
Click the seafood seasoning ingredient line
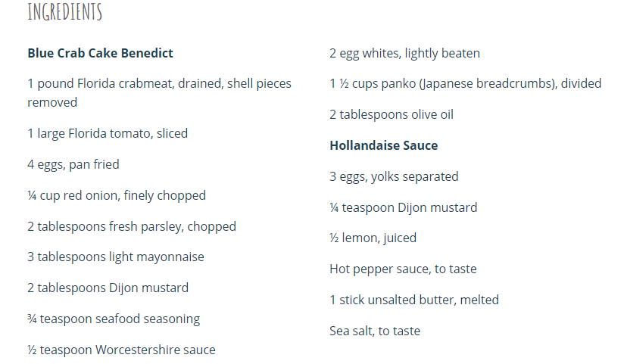(114, 319)
